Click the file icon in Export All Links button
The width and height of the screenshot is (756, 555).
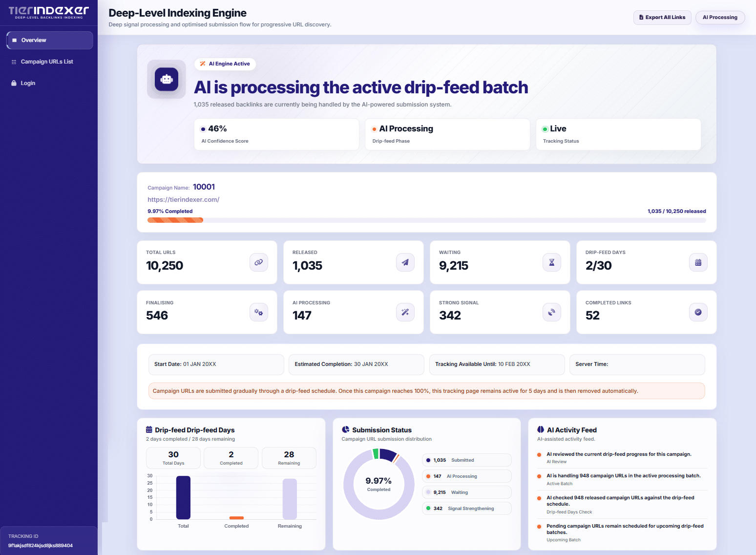click(x=641, y=18)
